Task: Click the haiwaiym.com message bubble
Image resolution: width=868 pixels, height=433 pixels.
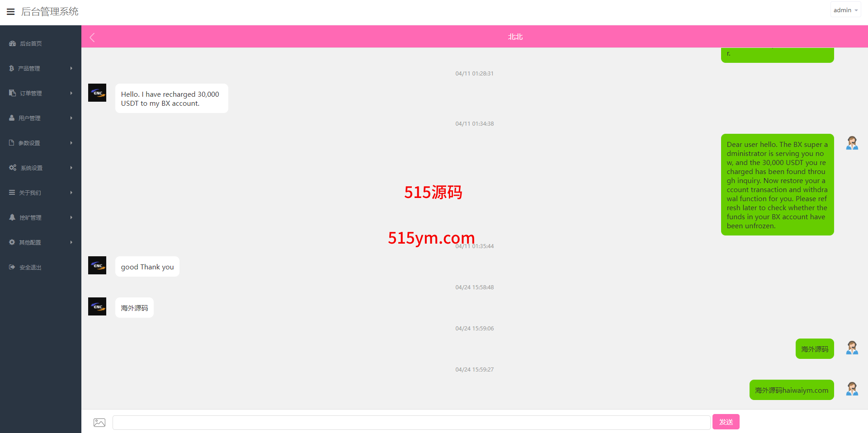Action: click(x=792, y=390)
